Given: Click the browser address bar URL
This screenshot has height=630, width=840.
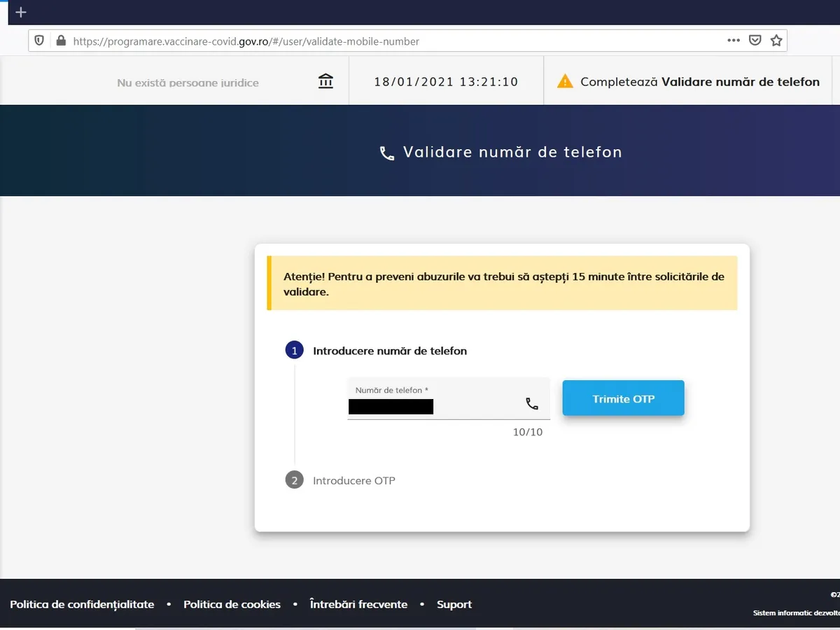Looking at the screenshot, I should tap(245, 41).
